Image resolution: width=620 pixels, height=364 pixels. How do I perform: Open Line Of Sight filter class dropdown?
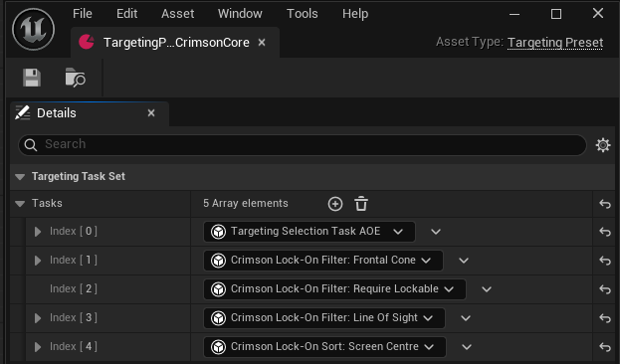(324, 318)
